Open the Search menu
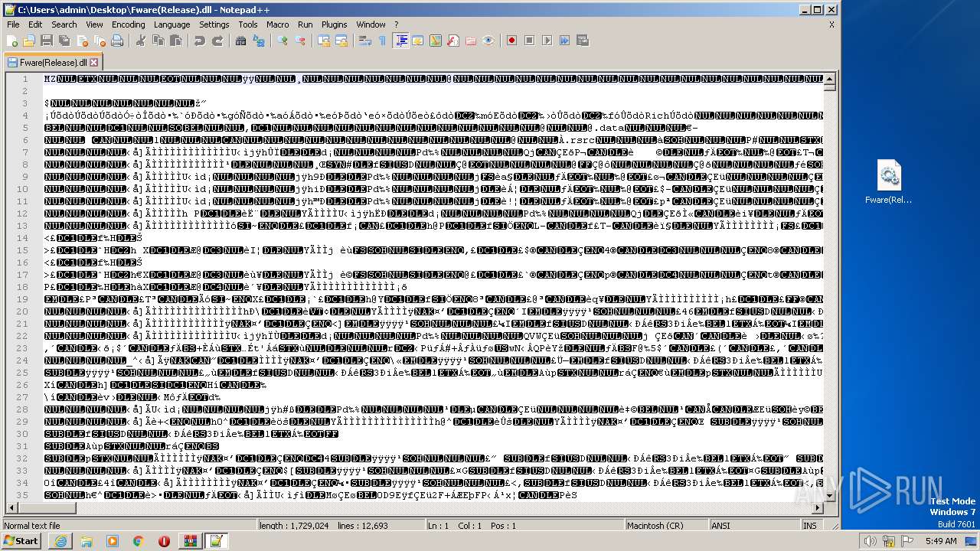Image resolution: width=980 pixels, height=551 pixels. [x=64, y=24]
